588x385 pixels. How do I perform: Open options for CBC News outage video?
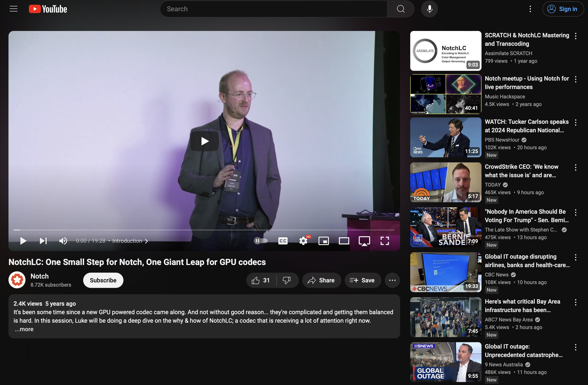pyautogui.click(x=575, y=257)
